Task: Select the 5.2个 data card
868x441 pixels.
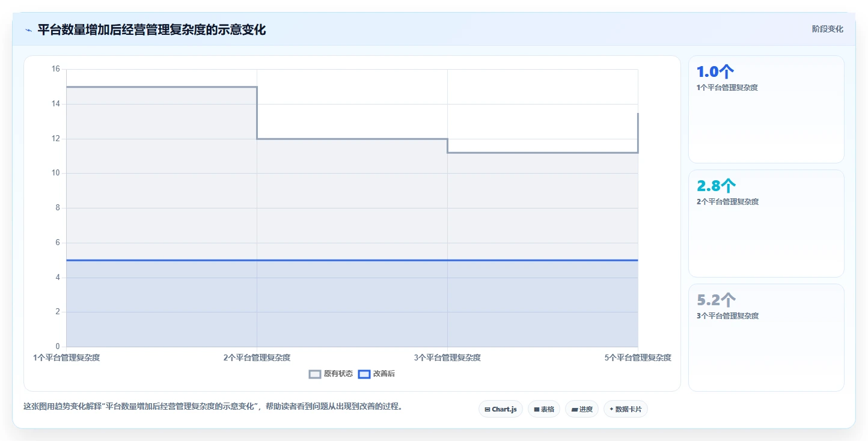Action: click(766, 338)
